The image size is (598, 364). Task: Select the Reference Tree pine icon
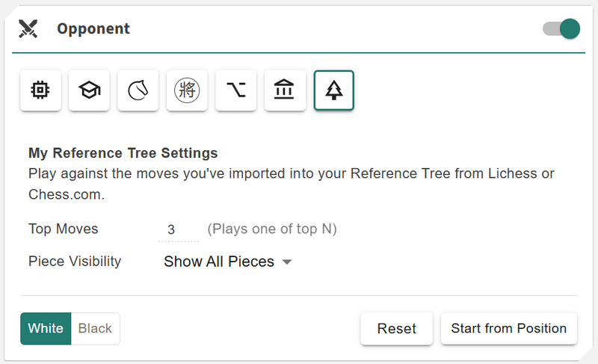[334, 90]
